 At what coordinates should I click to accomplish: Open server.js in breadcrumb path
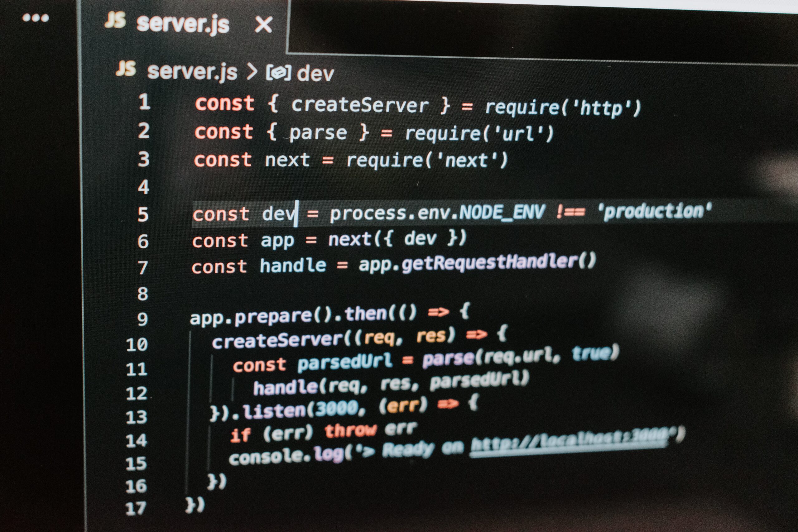point(192,72)
